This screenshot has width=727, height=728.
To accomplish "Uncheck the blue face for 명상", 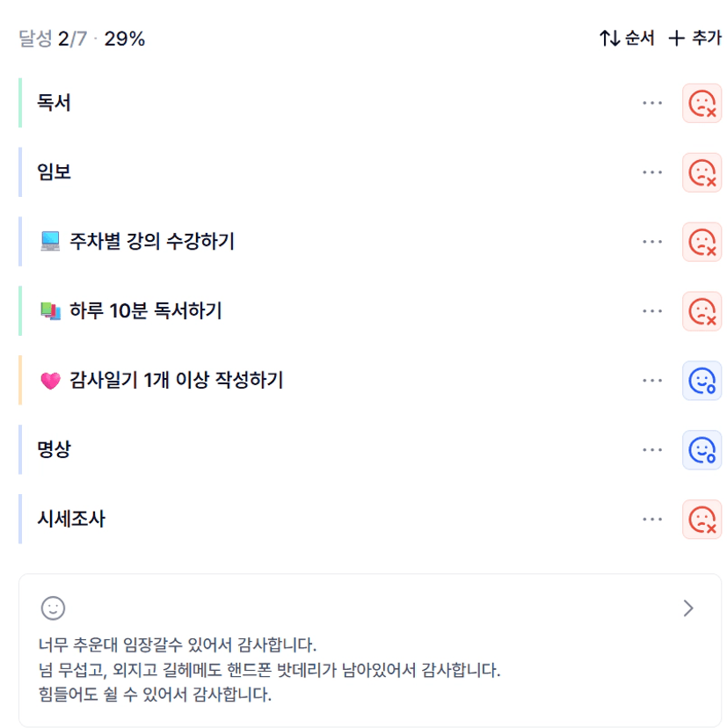I will click(702, 449).
